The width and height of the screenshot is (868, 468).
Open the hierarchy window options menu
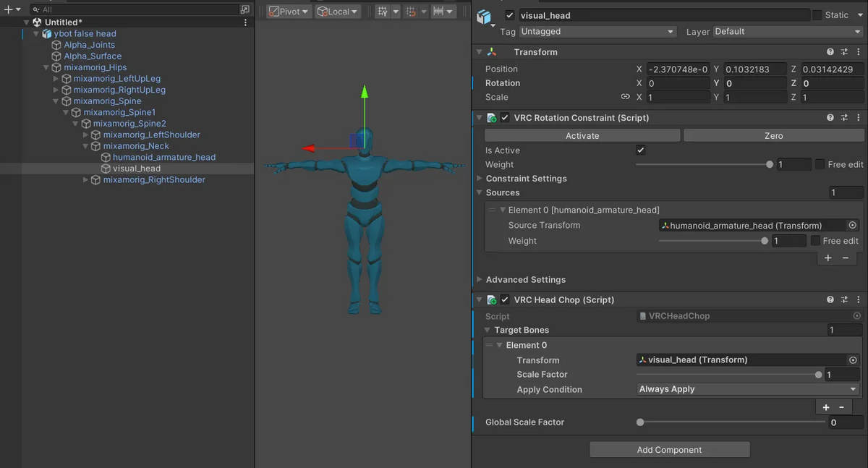245,22
